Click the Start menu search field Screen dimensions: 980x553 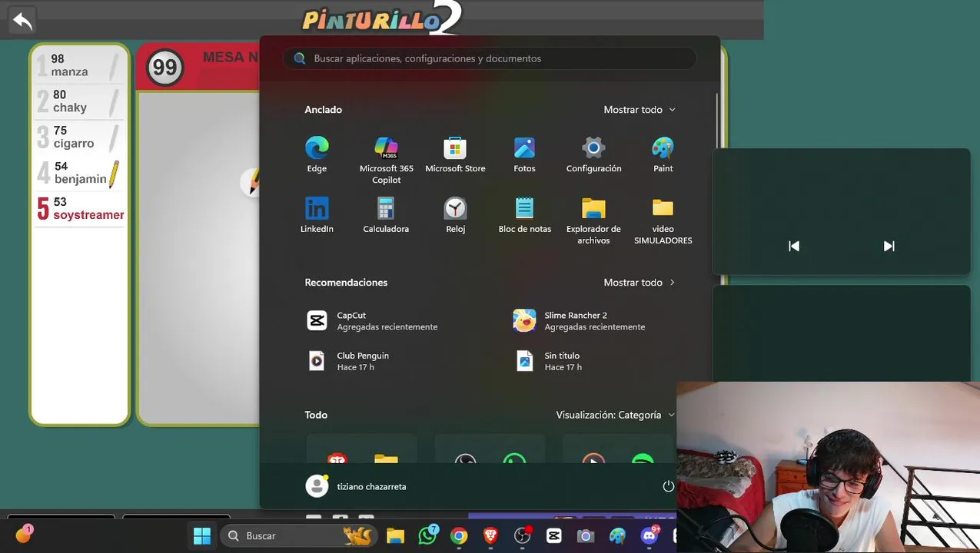490,58
